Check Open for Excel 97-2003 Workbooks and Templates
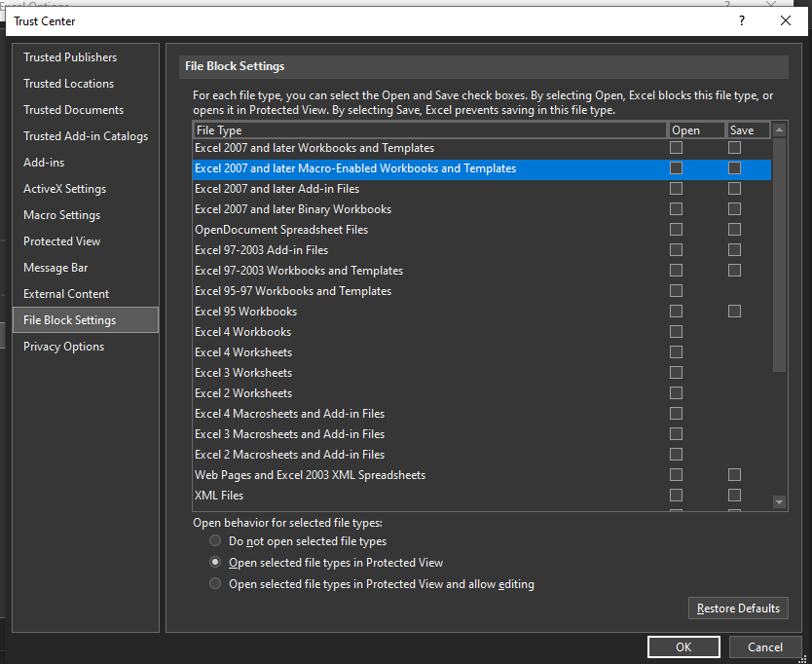Viewport: 812px width, 664px height. click(x=676, y=271)
